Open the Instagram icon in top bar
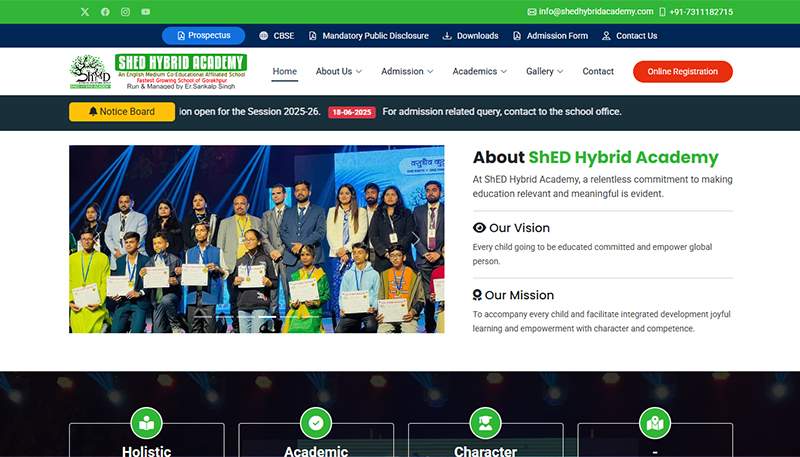The height and width of the screenshot is (457, 800). coord(125,12)
